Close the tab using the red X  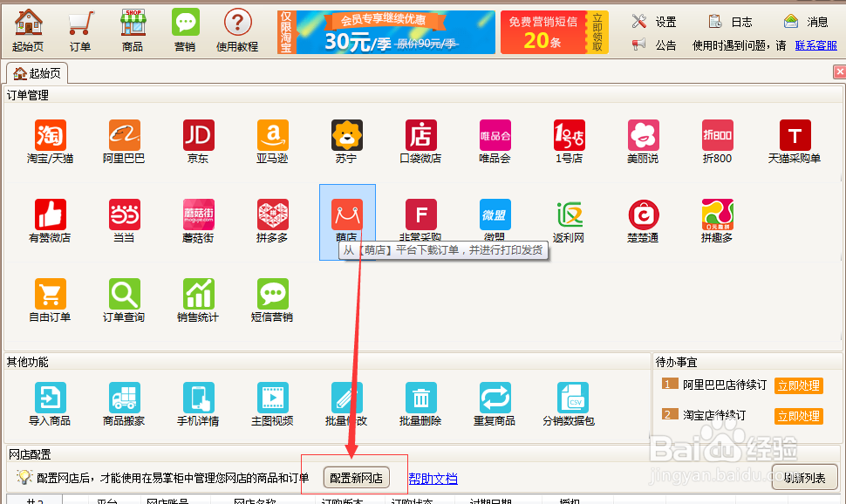840,72
